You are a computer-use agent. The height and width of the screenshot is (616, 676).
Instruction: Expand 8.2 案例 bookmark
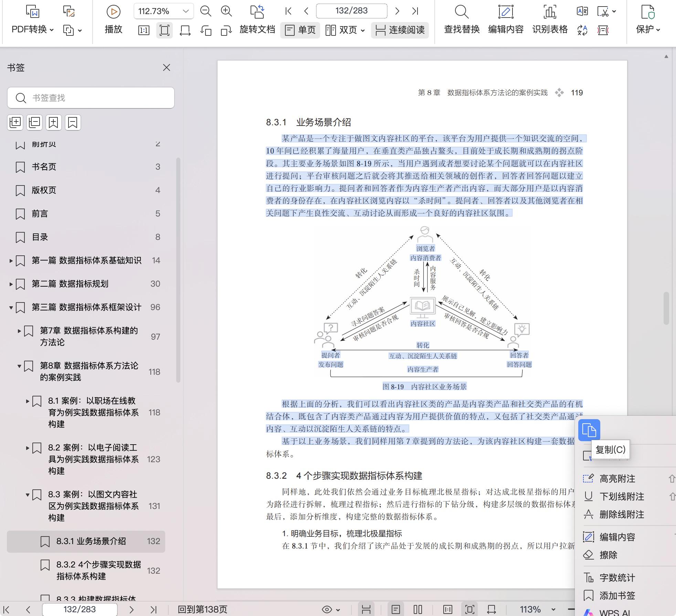click(28, 448)
